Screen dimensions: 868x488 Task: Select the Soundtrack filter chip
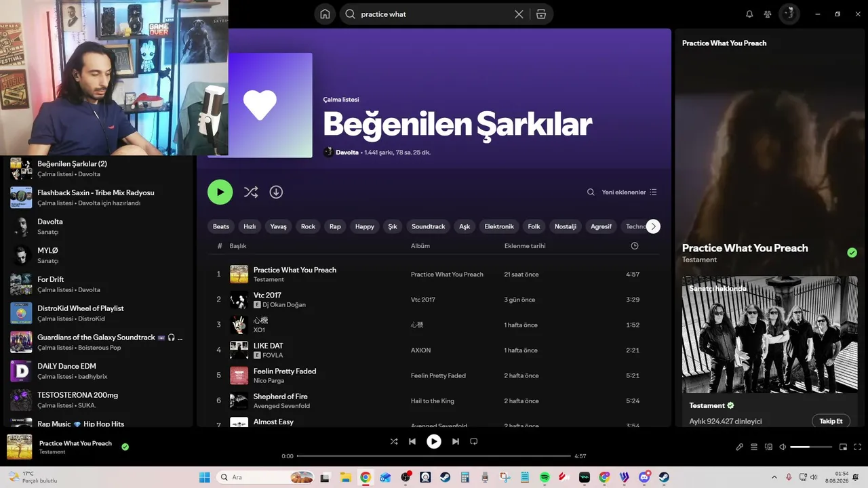pos(429,226)
